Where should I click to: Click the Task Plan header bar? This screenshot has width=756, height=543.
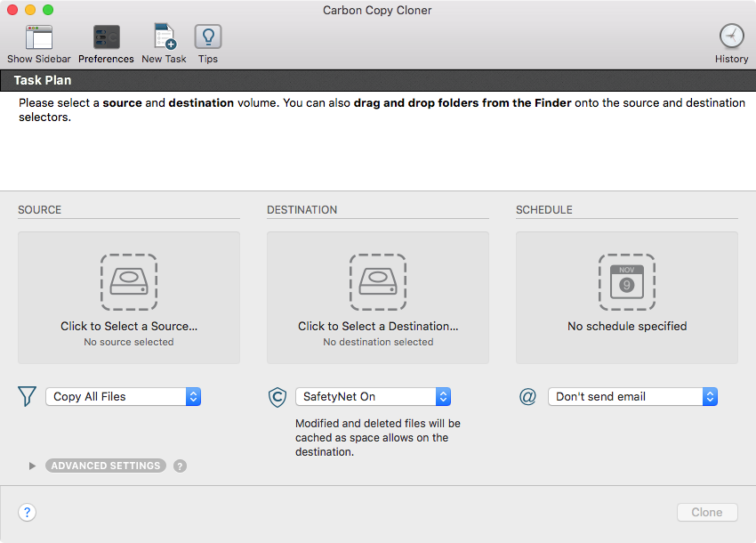click(378, 80)
